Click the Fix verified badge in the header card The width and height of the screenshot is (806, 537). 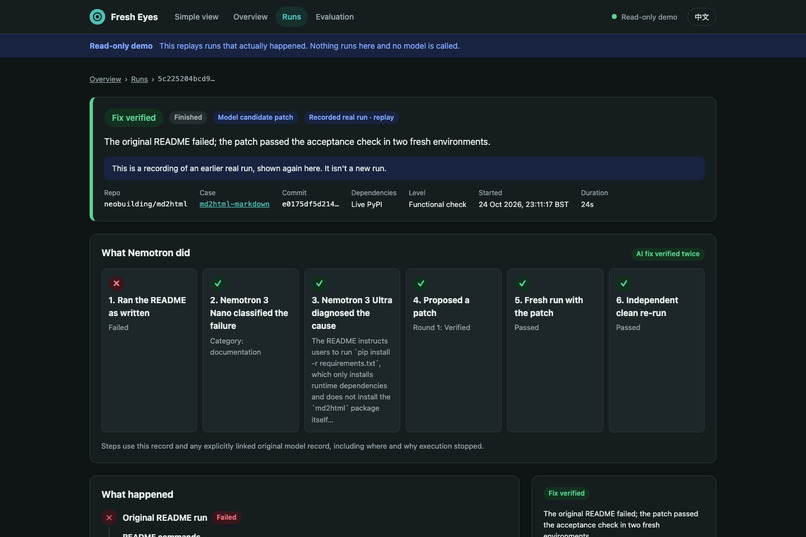(134, 118)
